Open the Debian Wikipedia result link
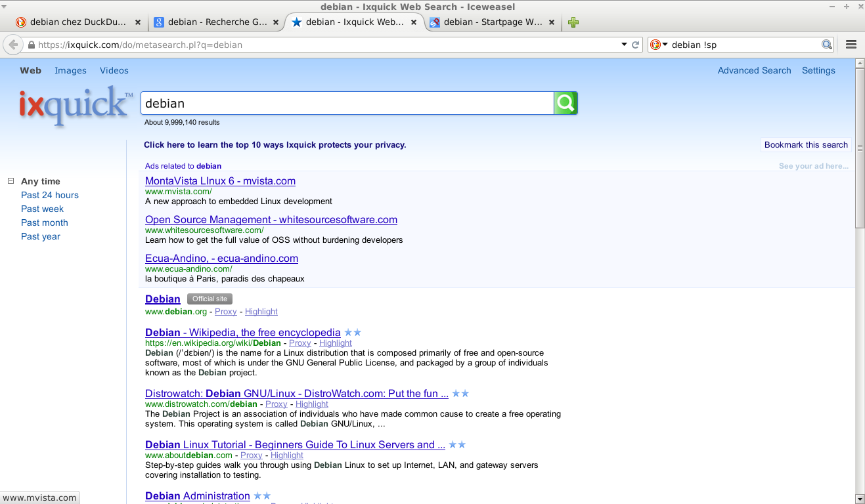 click(x=242, y=333)
